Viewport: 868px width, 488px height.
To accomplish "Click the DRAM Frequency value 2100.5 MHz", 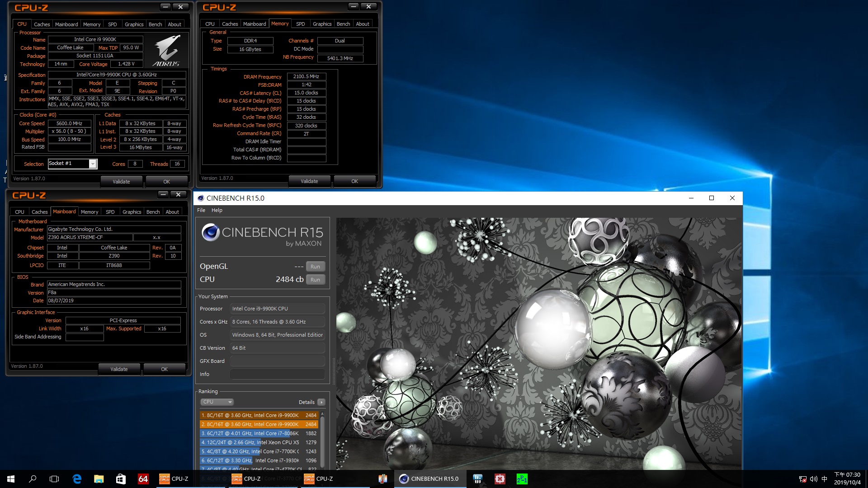I will (306, 76).
